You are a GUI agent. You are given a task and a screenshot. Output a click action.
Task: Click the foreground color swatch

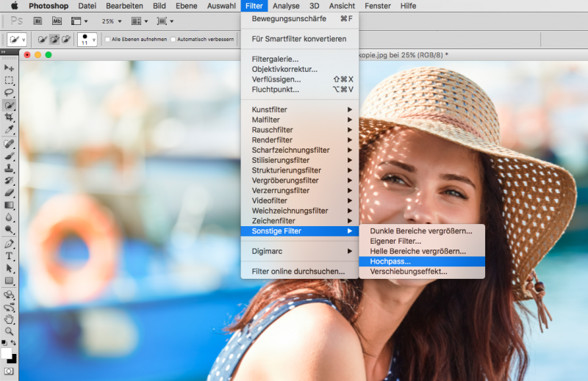pos(6,353)
